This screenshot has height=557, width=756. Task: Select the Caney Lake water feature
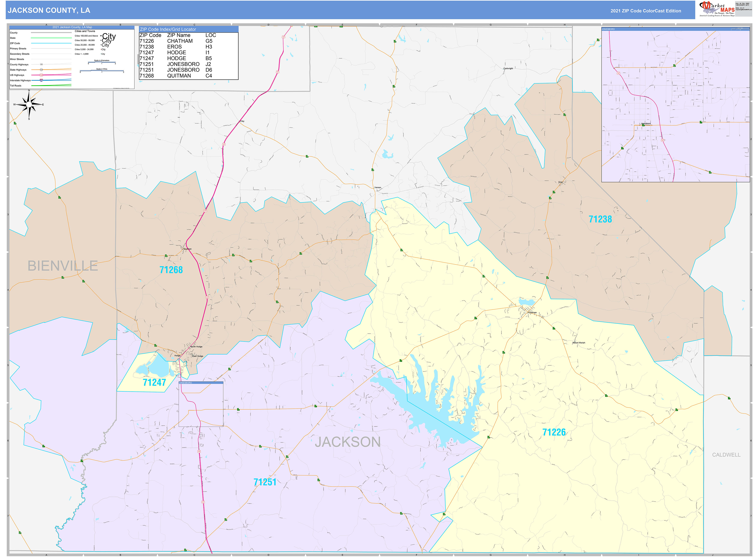[425, 415]
